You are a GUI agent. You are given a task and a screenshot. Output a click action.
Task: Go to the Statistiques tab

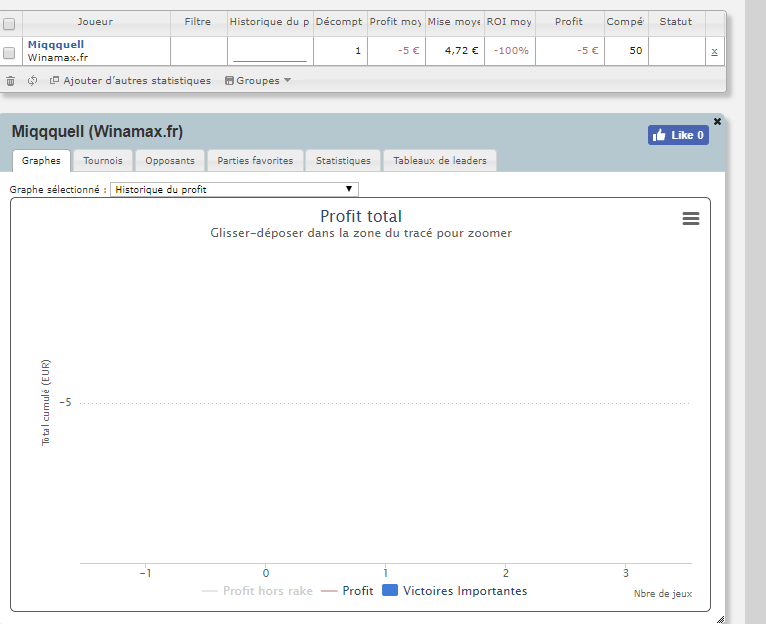point(343,161)
